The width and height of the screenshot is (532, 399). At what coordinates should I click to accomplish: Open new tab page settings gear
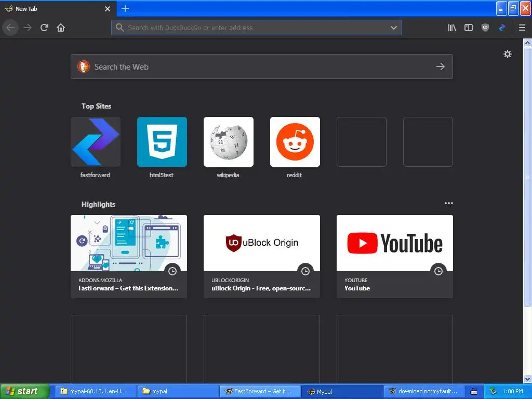(507, 54)
